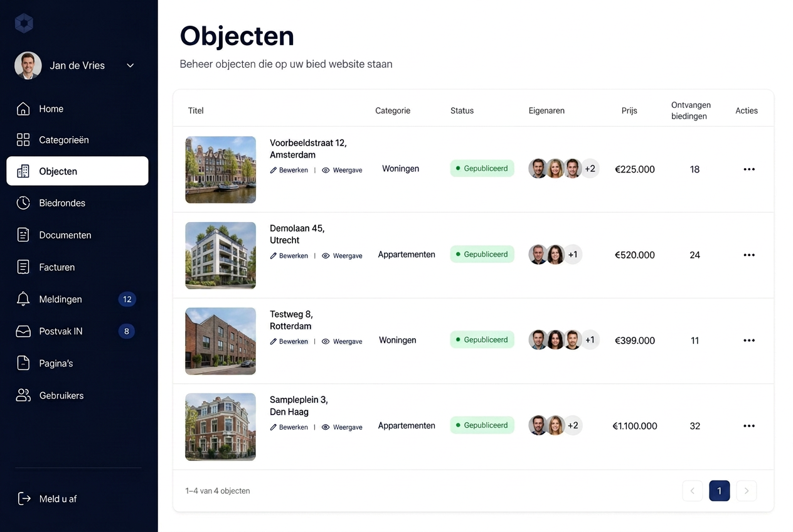Click the Meldingen badge showing 12

click(x=127, y=299)
